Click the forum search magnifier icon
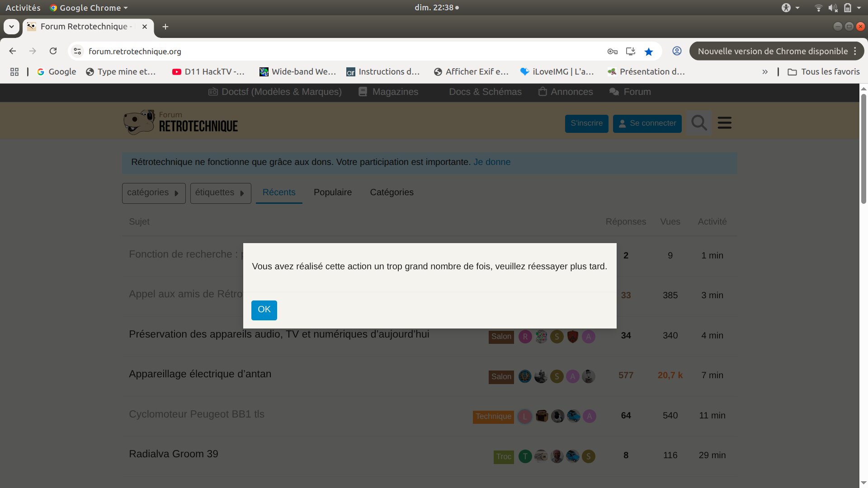The width and height of the screenshot is (868, 488). (699, 123)
